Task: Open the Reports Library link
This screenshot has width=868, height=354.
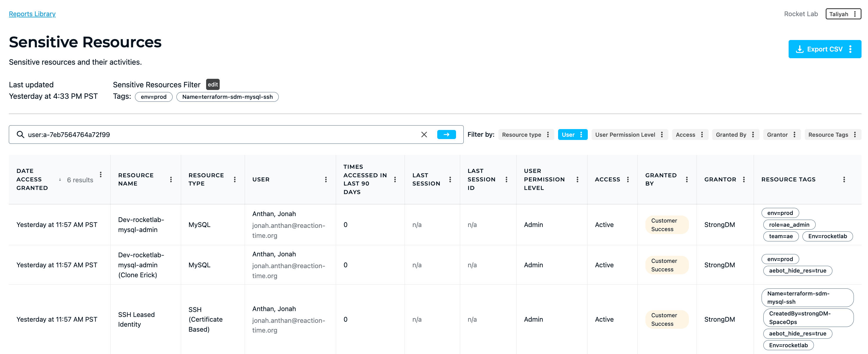Action: [x=32, y=14]
